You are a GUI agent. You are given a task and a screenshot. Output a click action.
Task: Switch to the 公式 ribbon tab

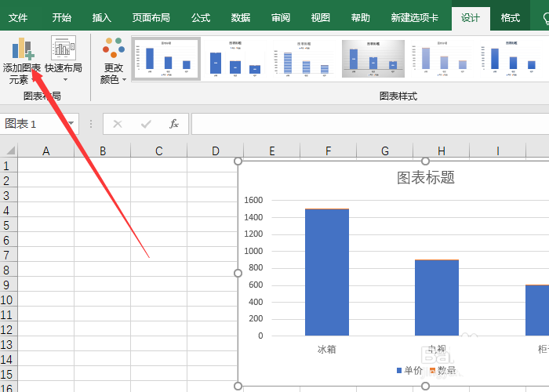201,17
